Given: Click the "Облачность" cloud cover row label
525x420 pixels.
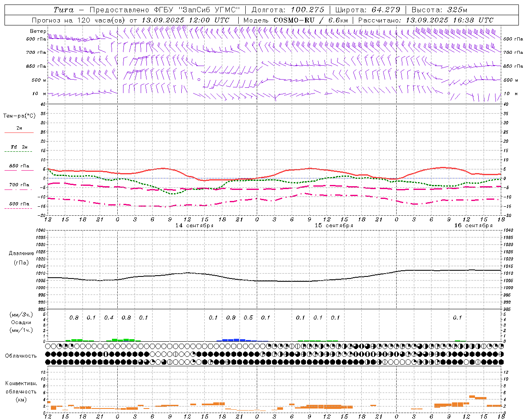Looking at the screenshot, I should coord(21,356).
